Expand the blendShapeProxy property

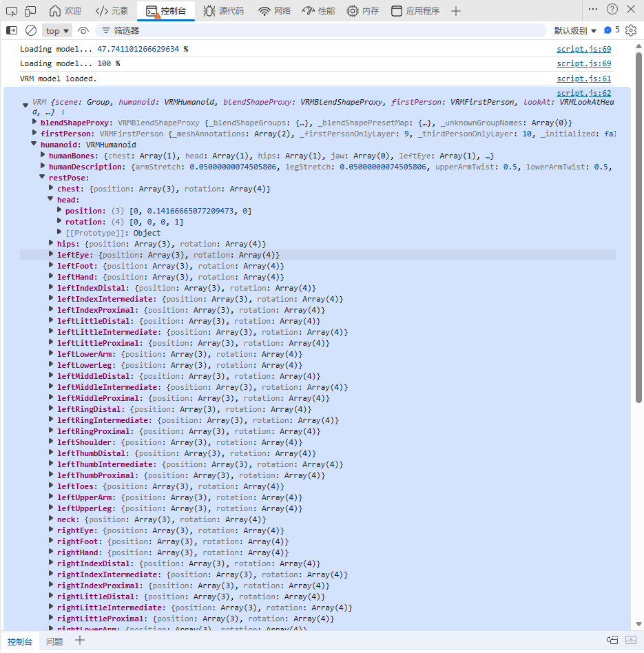tap(34, 122)
